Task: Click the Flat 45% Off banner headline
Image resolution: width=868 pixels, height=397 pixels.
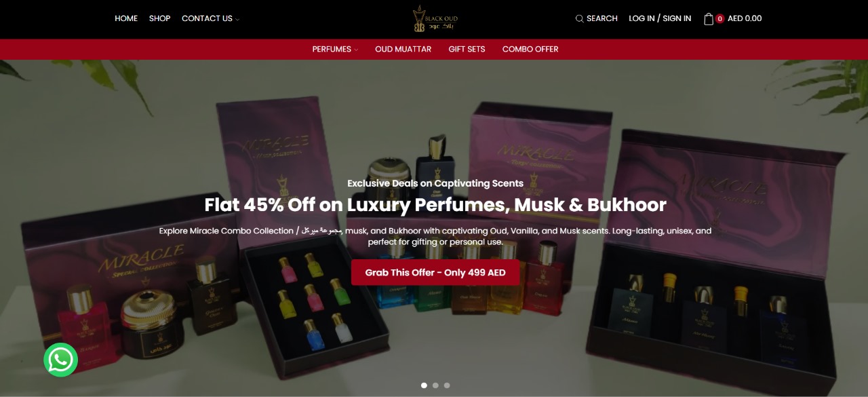Action: click(435, 204)
